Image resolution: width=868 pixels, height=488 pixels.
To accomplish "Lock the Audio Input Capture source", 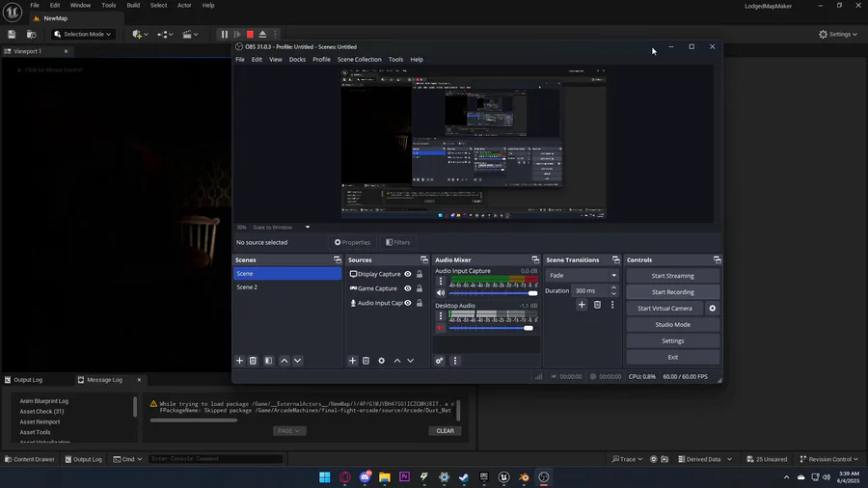I will (420, 303).
